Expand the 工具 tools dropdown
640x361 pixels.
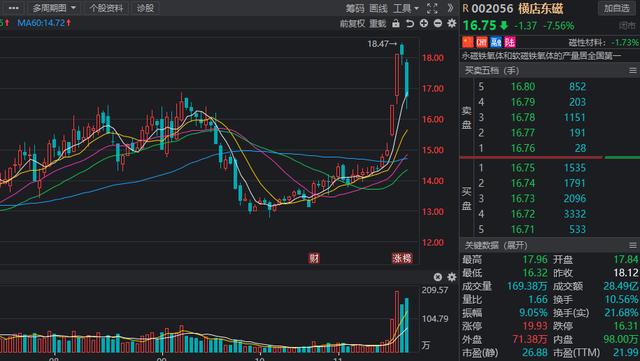coord(406,8)
